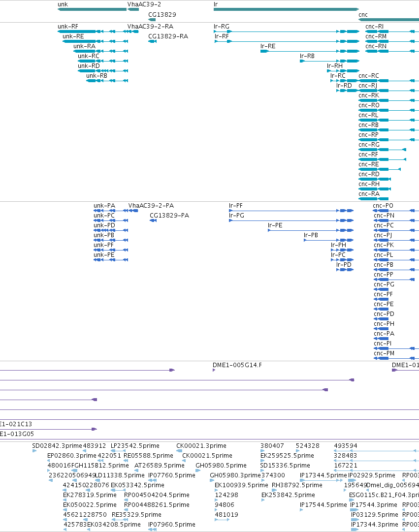
Task: Click protein label unk-PA
Action: 104,206
